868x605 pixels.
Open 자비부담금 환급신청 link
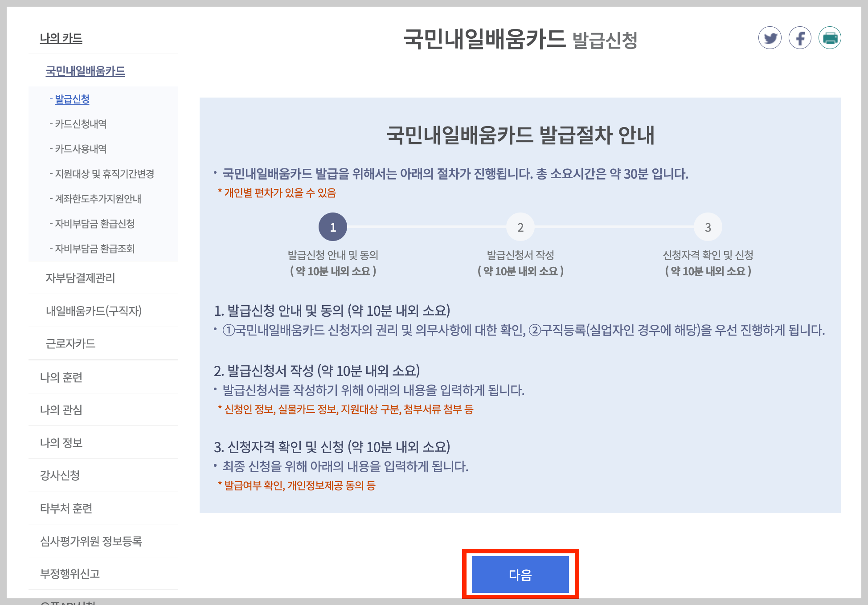[x=94, y=224]
